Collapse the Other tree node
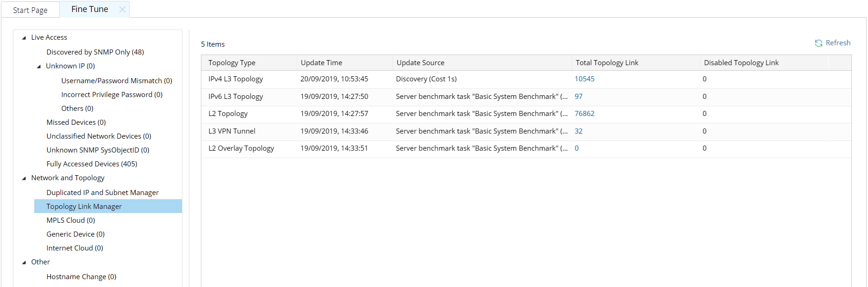868x287 pixels. (x=24, y=263)
